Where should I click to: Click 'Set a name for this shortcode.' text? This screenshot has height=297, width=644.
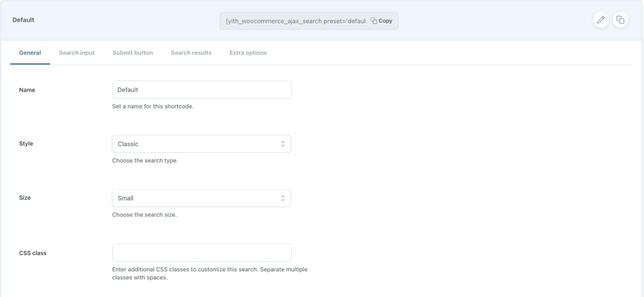pyautogui.click(x=153, y=106)
